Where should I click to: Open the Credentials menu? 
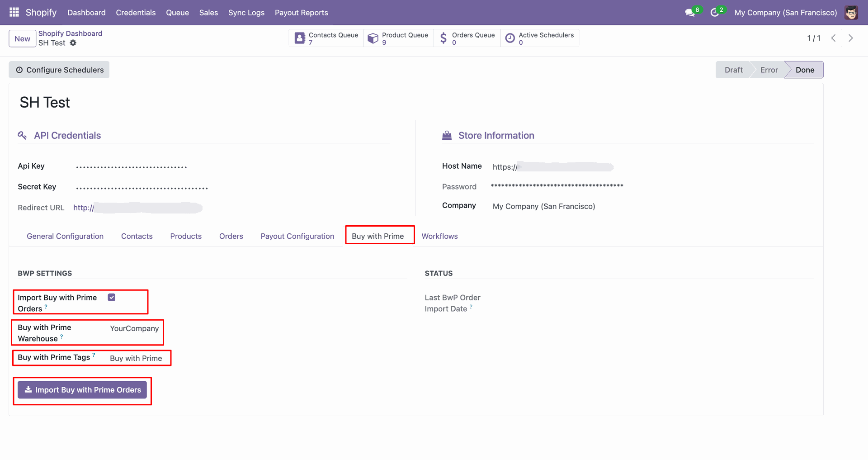[x=136, y=13]
